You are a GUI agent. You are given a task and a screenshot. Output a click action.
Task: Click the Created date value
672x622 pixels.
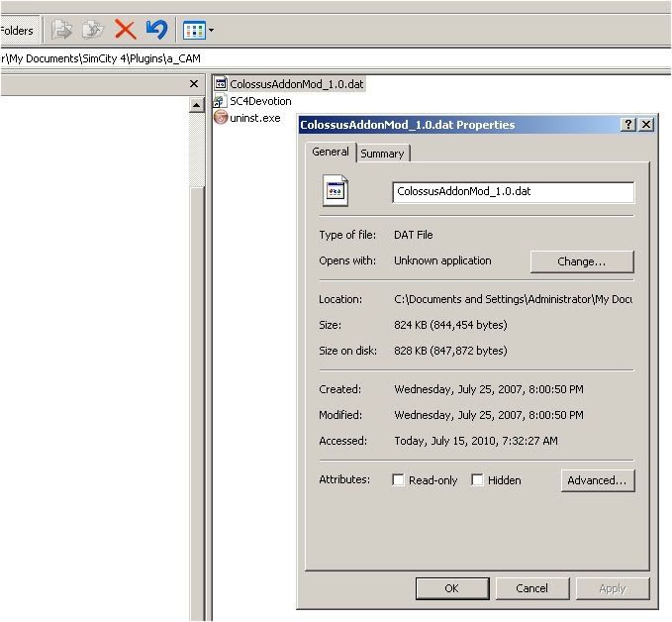pos(489,389)
